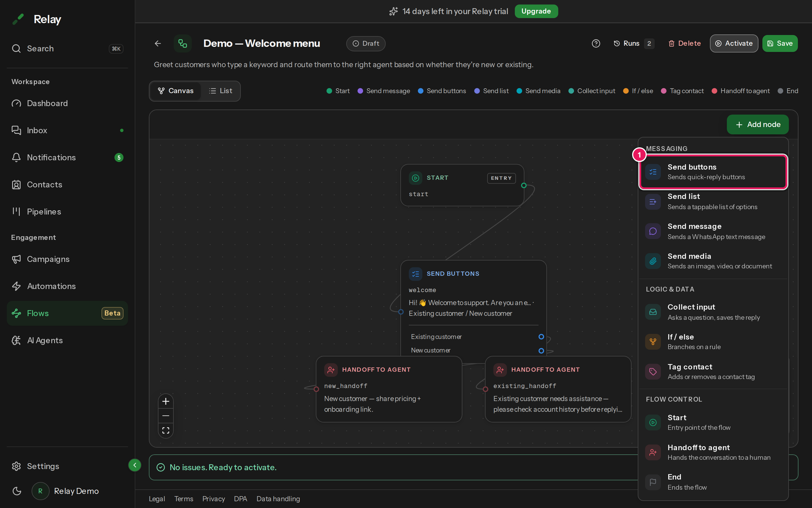Click Existing customer output port
This screenshot has height=508, width=812.
click(x=541, y=337)
